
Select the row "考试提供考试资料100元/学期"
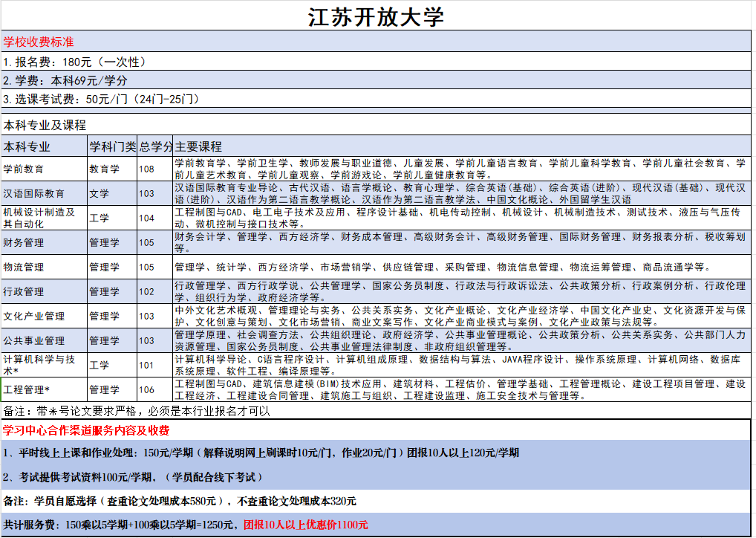point(376,477)
